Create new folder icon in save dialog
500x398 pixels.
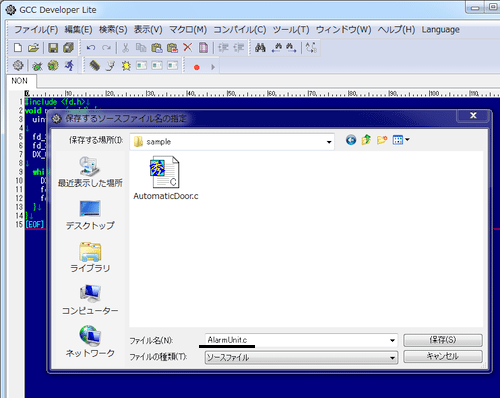click(382, 140)
